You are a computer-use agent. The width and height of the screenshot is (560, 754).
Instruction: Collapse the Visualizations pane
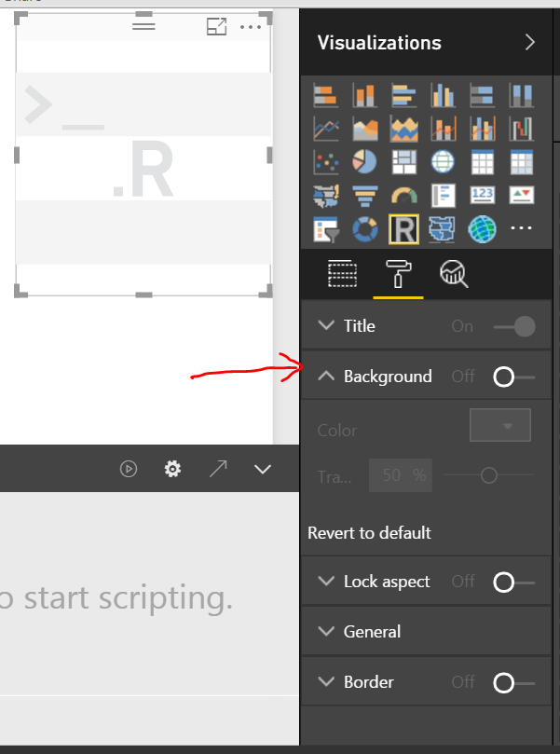[529, 42]
